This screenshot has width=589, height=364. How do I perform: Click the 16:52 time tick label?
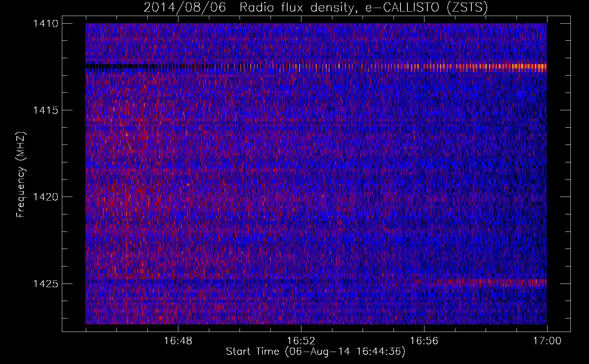[x=301, y=341]
